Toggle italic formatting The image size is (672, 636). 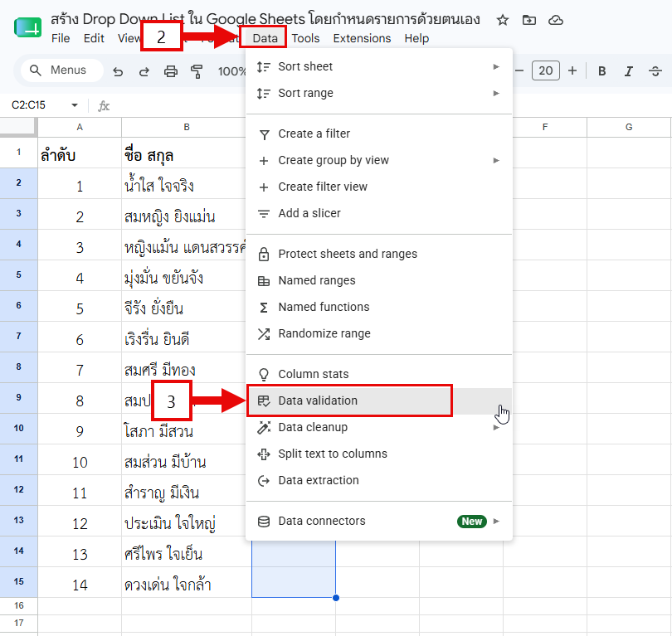click(x=628, y=71)
